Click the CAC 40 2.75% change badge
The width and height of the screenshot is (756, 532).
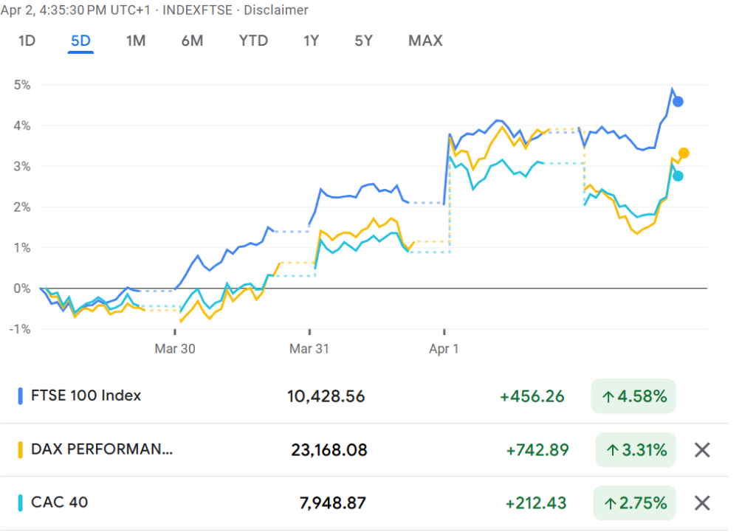click(x=635, y=503)
